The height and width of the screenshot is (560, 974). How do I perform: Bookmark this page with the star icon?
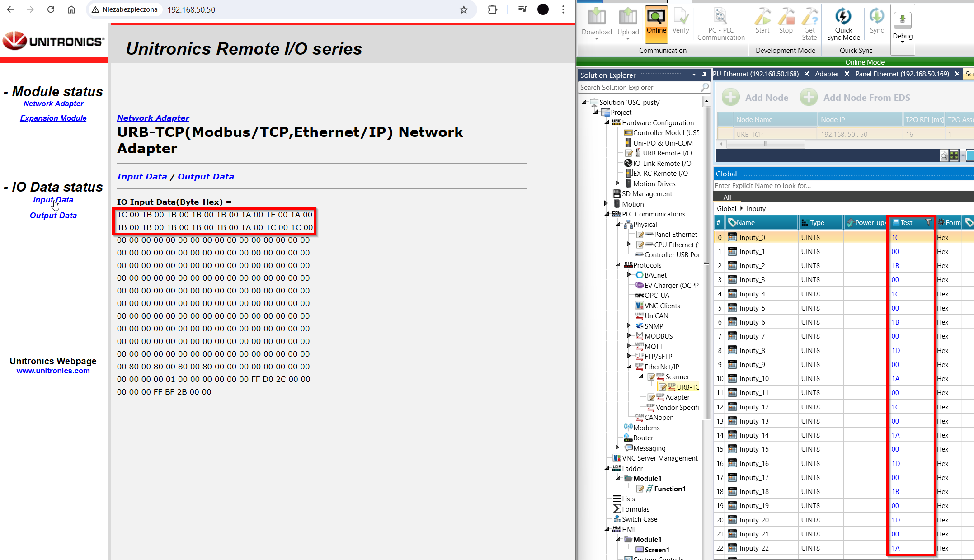point(463,9)
